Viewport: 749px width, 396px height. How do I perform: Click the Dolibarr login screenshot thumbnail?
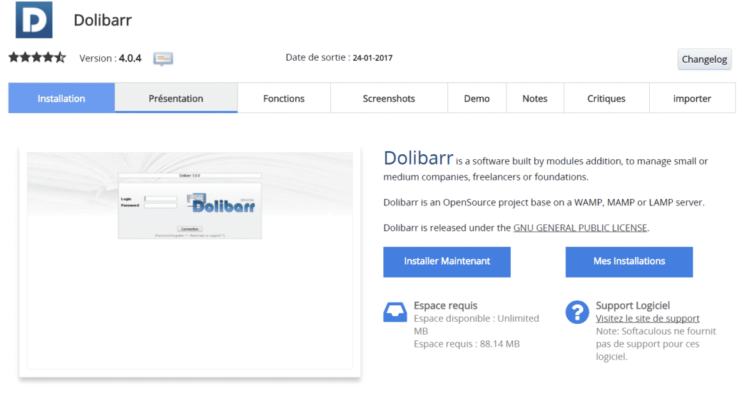point(190,260)
